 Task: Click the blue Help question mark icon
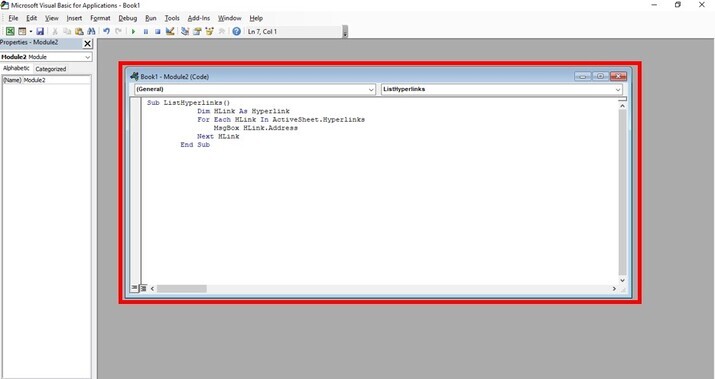coord(236,31)
